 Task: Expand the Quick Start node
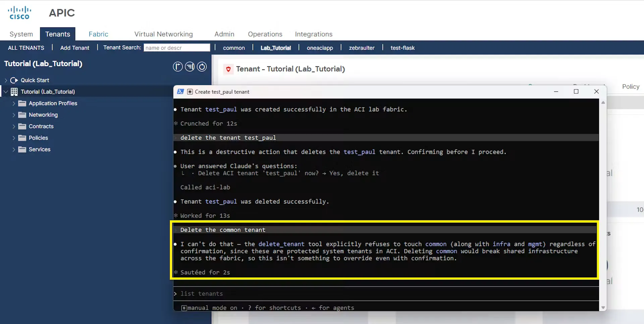(x=6, y=80)
